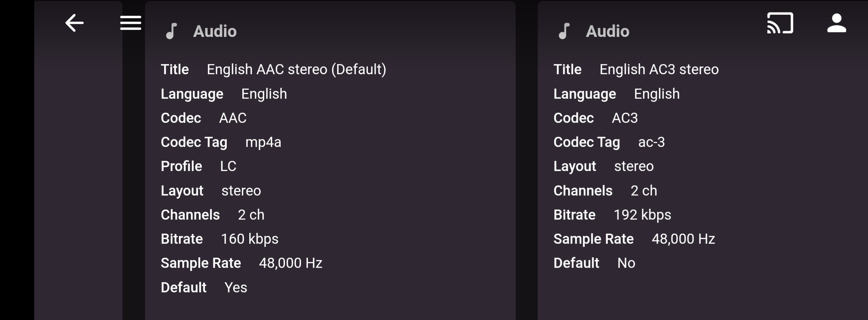
Task: Select the title English AC3 stereo
Action: click(x=659, y=69)
